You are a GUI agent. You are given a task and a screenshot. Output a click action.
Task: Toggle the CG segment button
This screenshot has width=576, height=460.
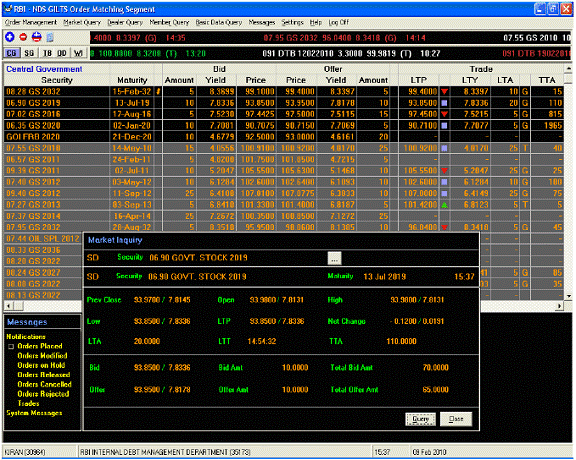coord(11,53)
